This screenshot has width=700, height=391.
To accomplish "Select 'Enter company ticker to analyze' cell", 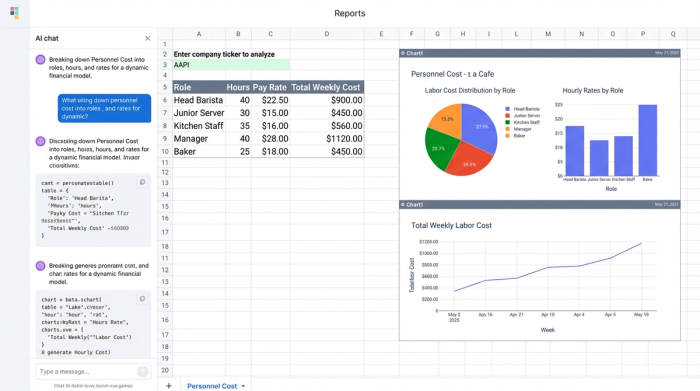I will (x=224, y=54).
